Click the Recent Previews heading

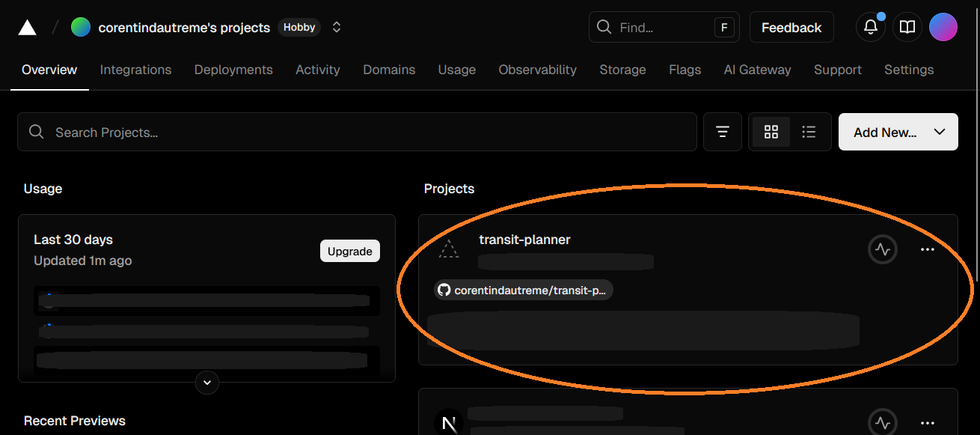(x=75, y=421)
